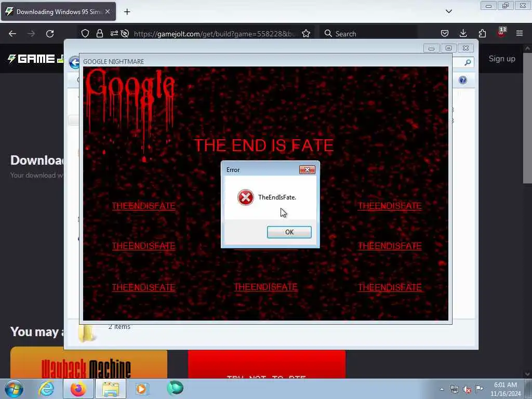This screenshot has width=532, height=399.
Task: Open Firefox tracking protection shield icon
Action: click(85, 34)
